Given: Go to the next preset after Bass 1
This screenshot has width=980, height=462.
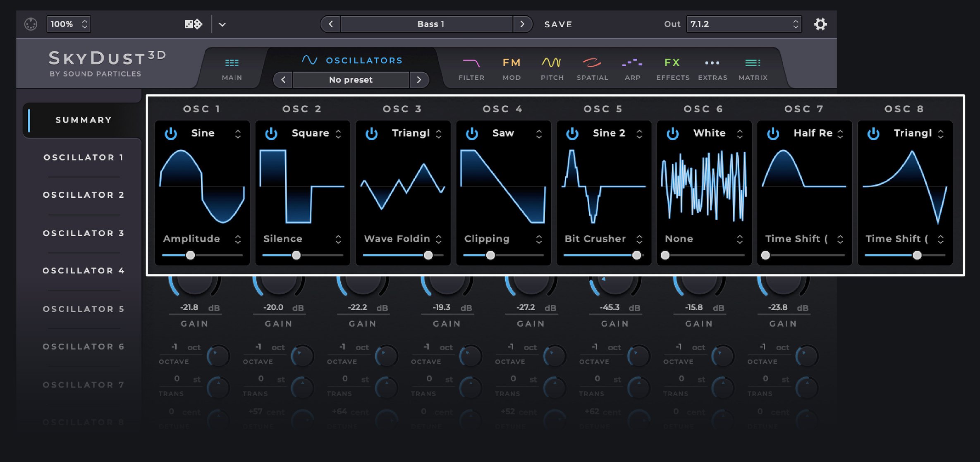Looking at the screenshot, I should 523,24.
